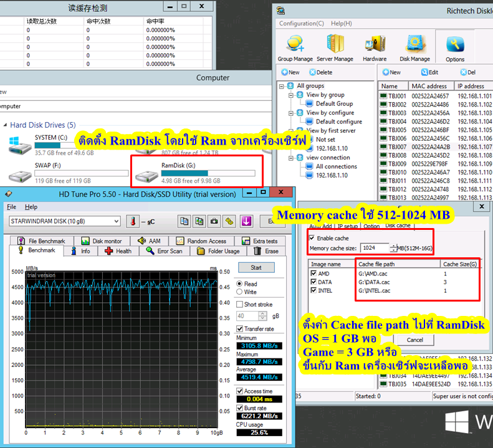Enable the Short stroke checkbox
The width and height of the screenshot is (493, 448).
point(239,304)
